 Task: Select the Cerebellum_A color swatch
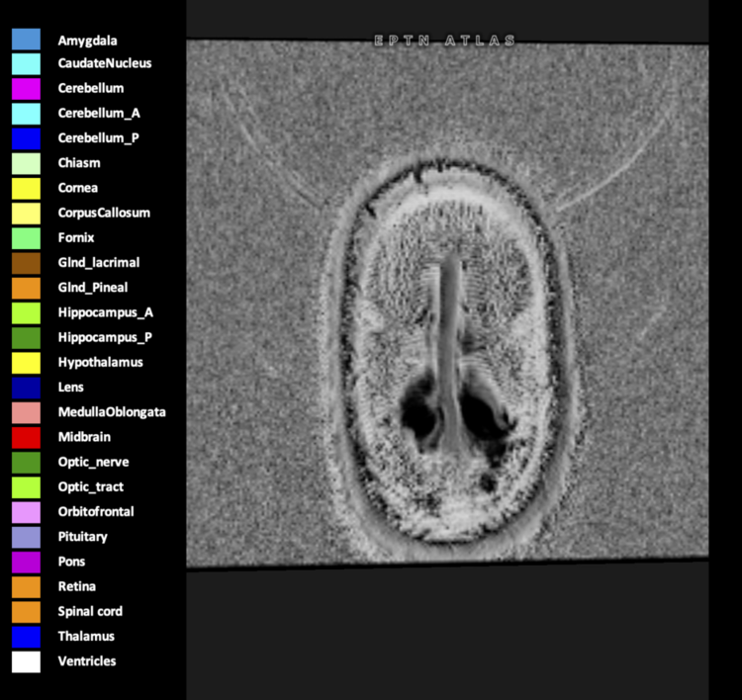pyautogui.click(x=26, y=114)
